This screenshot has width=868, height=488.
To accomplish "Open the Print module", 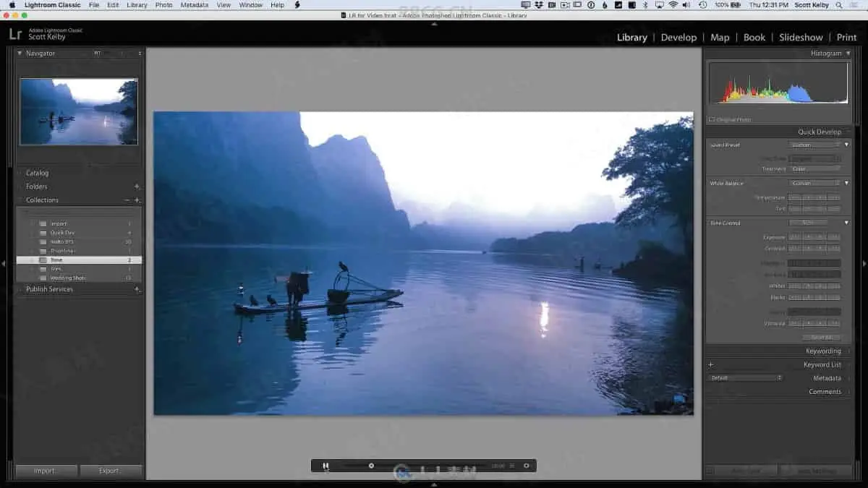I will click(x=846, y=38).
